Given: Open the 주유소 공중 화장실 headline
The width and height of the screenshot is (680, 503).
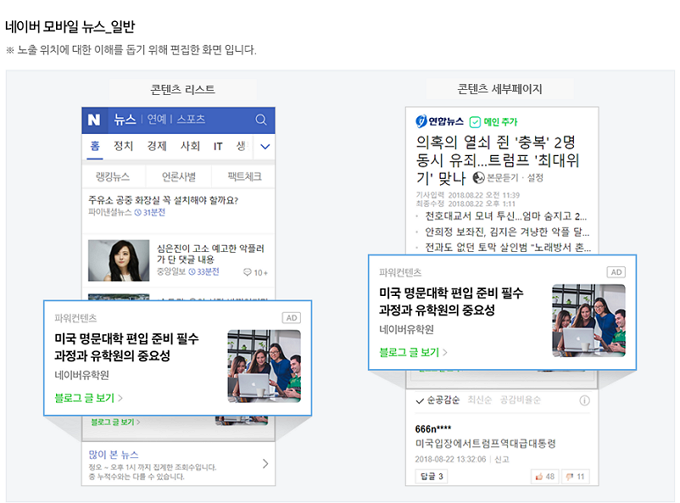Looking at the screenshot, I should (163, 200).
